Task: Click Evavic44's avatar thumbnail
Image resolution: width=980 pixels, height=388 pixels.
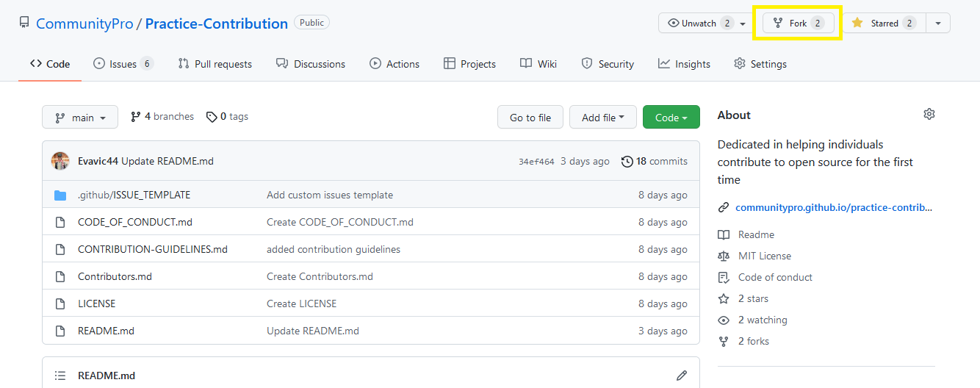Action: pyautogui.click(x=60, y=161)
